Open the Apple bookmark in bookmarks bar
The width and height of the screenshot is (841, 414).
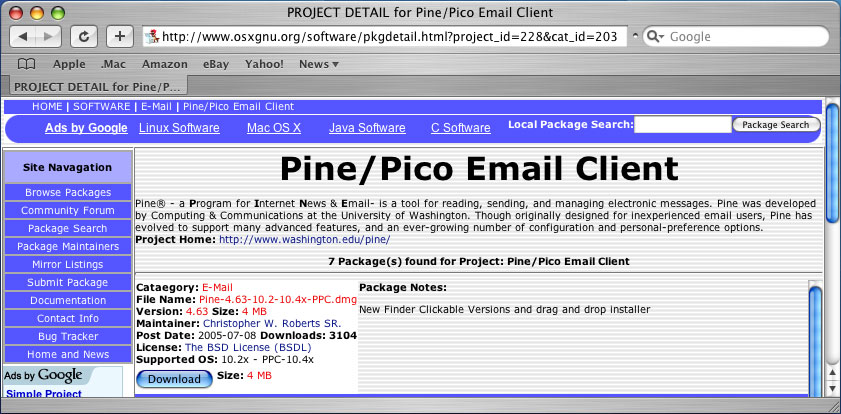69,64
